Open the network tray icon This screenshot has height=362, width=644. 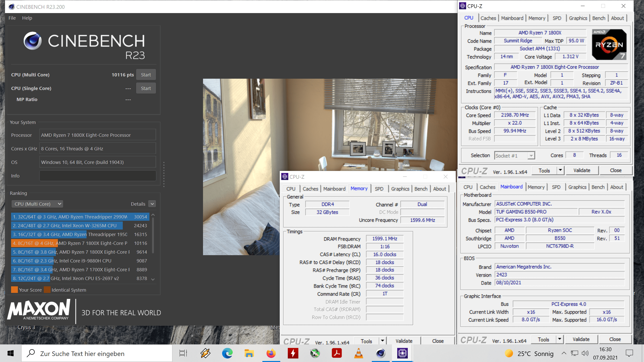coord(575,353)
